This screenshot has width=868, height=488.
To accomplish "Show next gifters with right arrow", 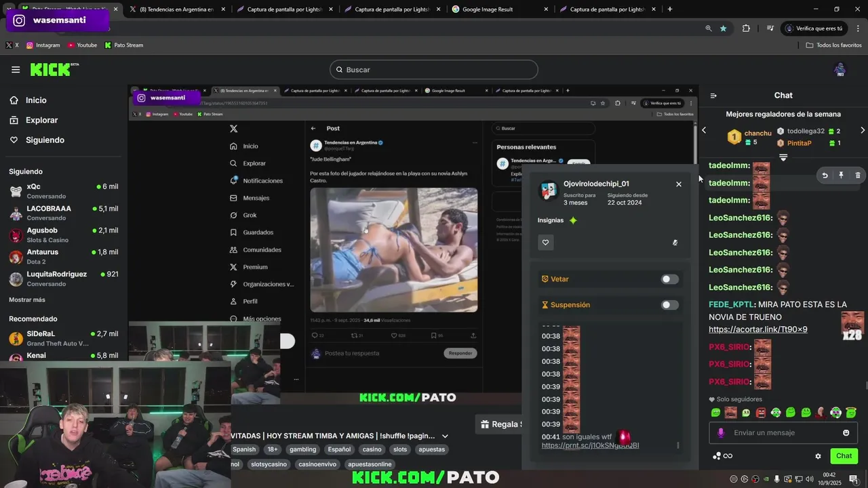I will [863, 130].
